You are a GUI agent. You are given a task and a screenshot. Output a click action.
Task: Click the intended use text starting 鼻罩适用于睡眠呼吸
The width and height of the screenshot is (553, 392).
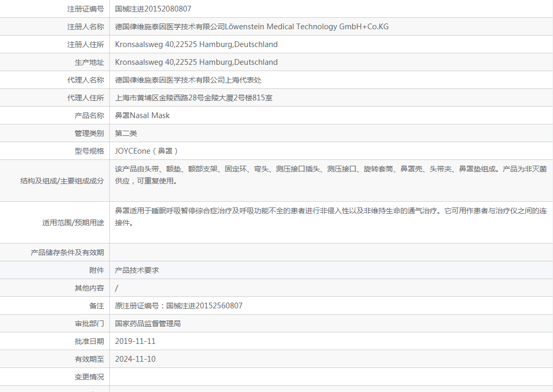pyautogui.click(x=331, y=216)
